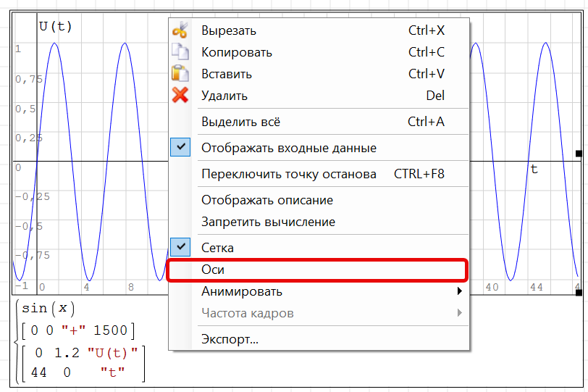Toggle the Сетка grid checkmark

tap(180, 248)
